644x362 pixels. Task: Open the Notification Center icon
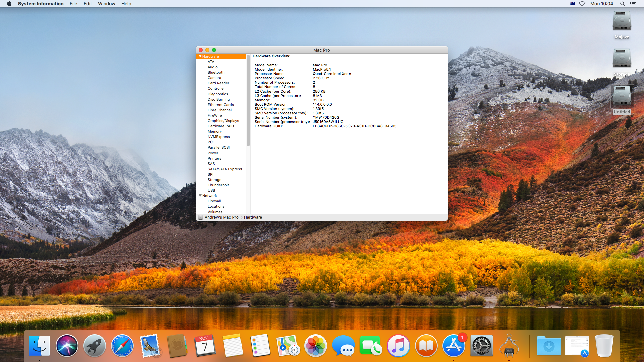tap(633, 4)
